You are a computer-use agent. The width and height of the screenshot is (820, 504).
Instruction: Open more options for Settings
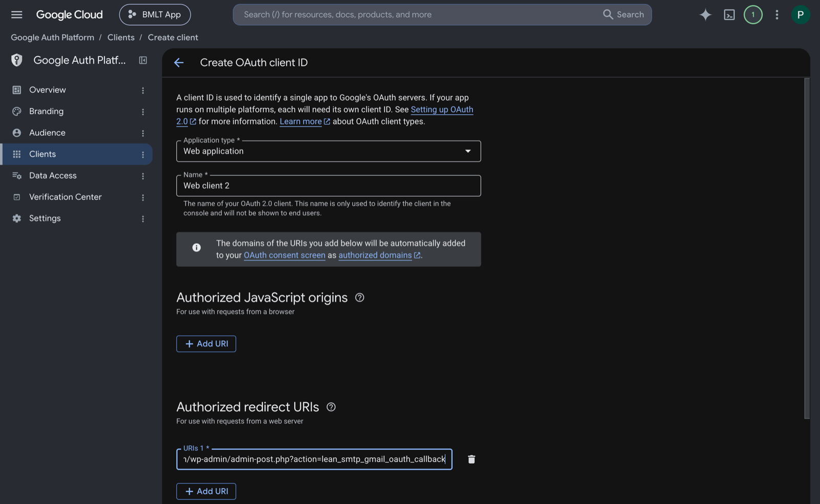pyautogui.click(x=143, y=219)
